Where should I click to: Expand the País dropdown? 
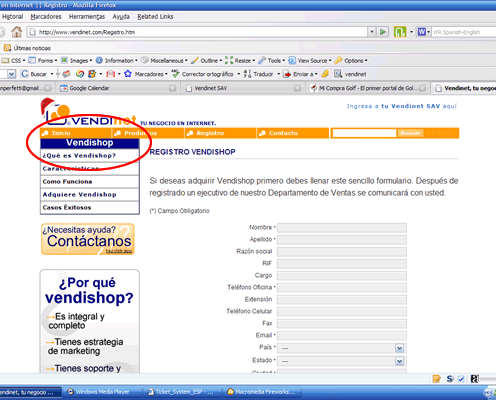(399, 348)
